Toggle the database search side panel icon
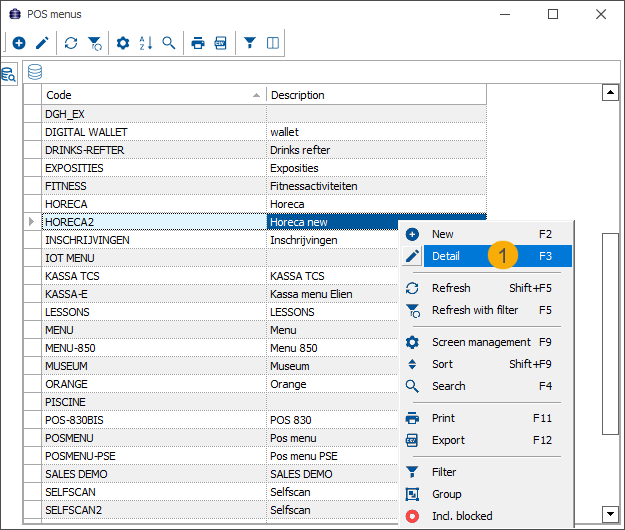625x530 pixels. click(9, 73)
